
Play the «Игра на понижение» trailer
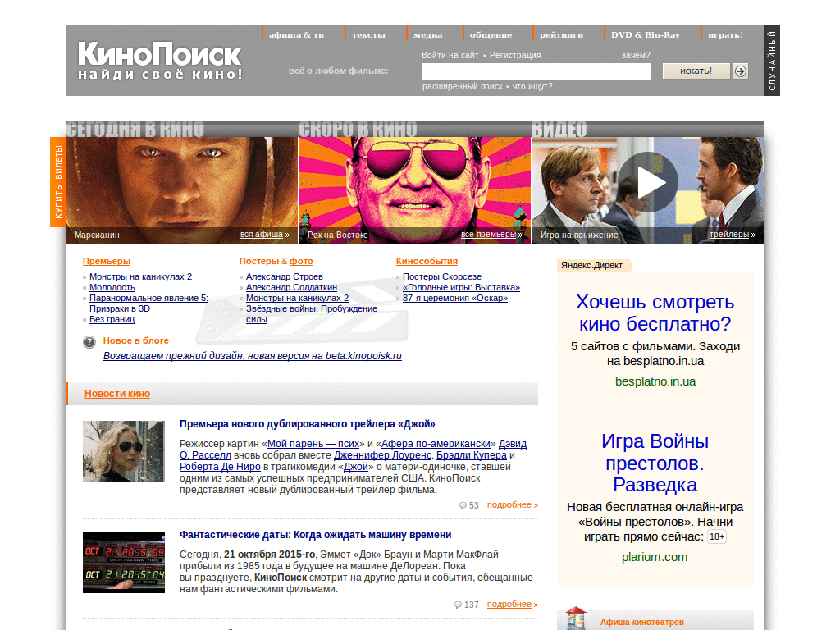tap(648, 182)
